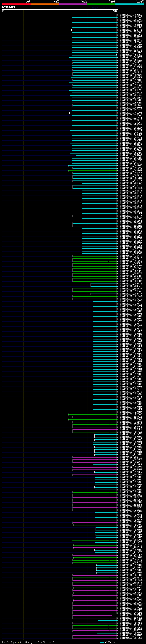Select hit label UniRef100_B9SP75

click(x=131, y=37)
